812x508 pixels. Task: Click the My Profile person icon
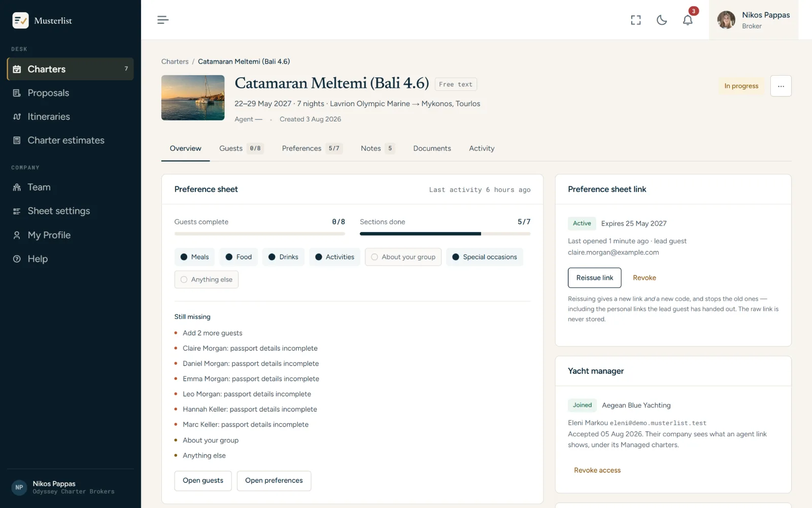pos(17,235)
